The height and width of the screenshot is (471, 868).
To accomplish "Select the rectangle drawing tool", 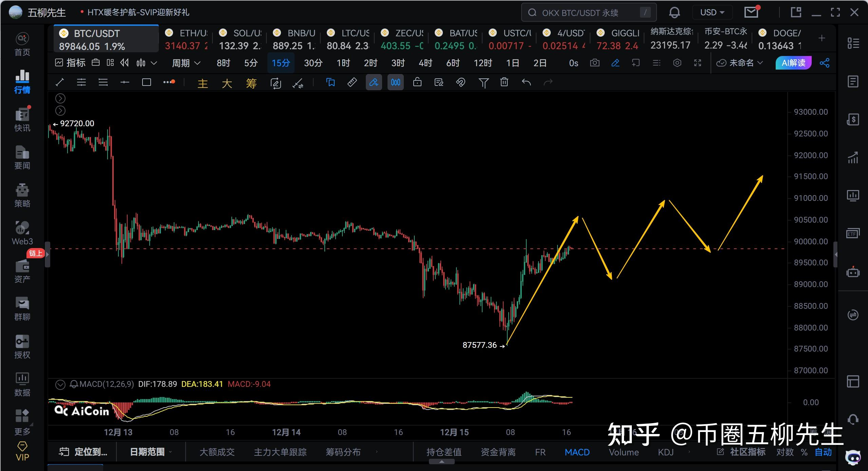I will 146,82.
